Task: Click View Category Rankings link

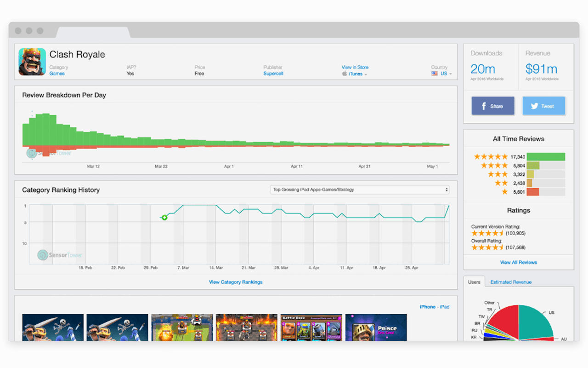Action: [x=236, y=282]
